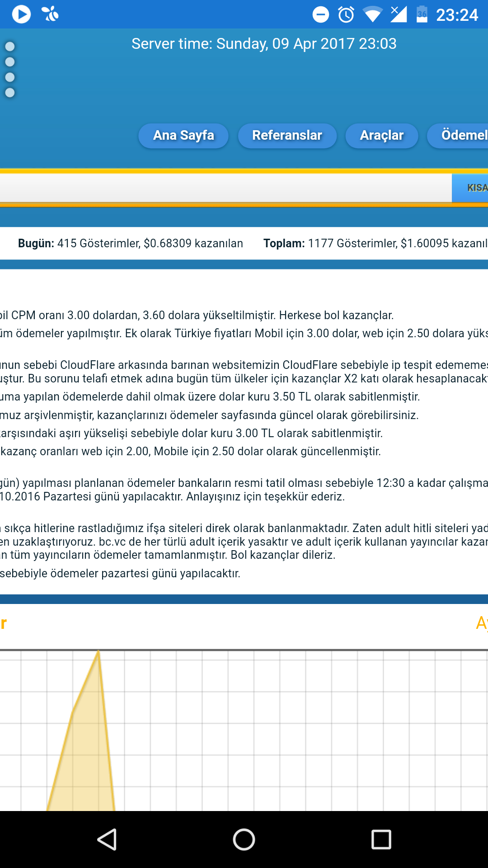Screen dimensions: 488x868
Task: Tap the do-not-disturb status icon
Action: [321, 14]
